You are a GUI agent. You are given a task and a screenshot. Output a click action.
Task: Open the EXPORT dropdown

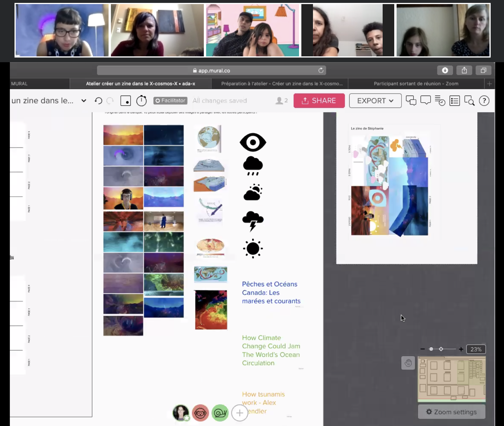tap(375, 101)
